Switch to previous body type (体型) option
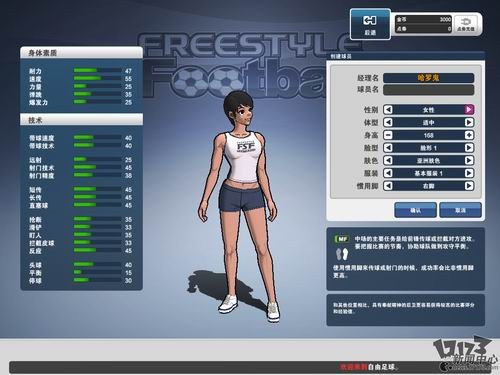 388,122
